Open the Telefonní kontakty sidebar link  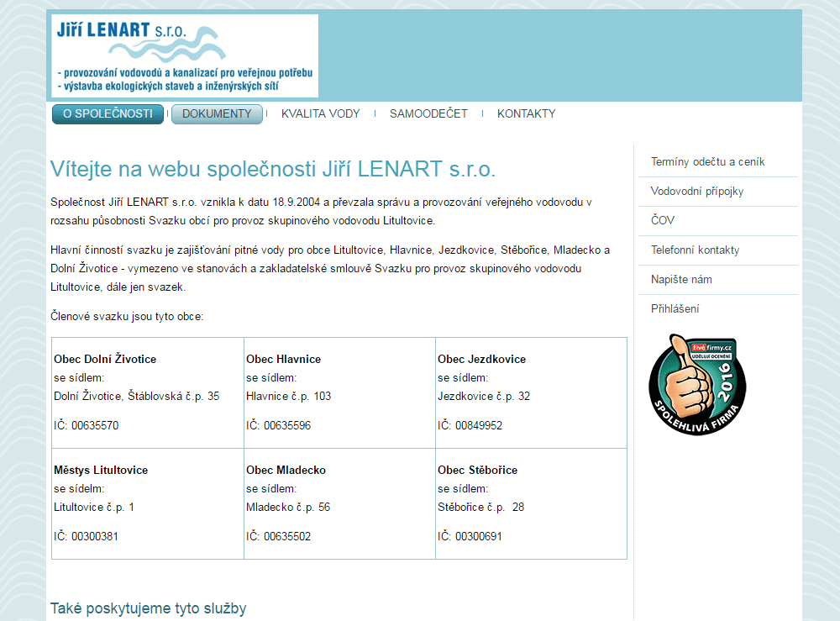(695, 250)
